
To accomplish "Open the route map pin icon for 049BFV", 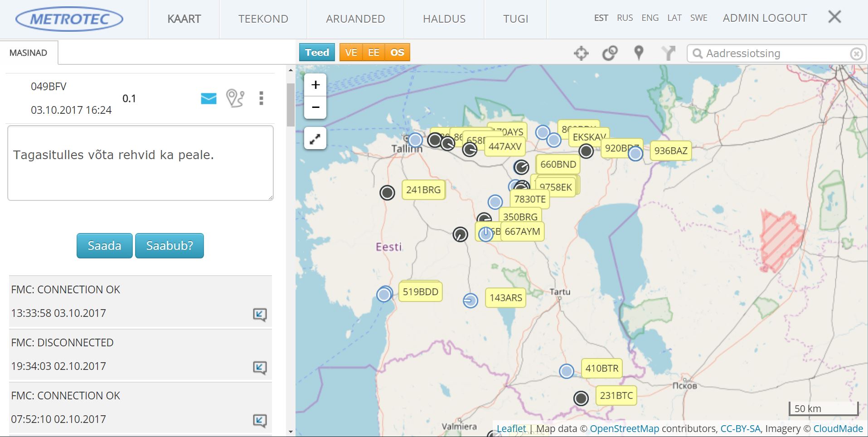I will coord(235,98).
